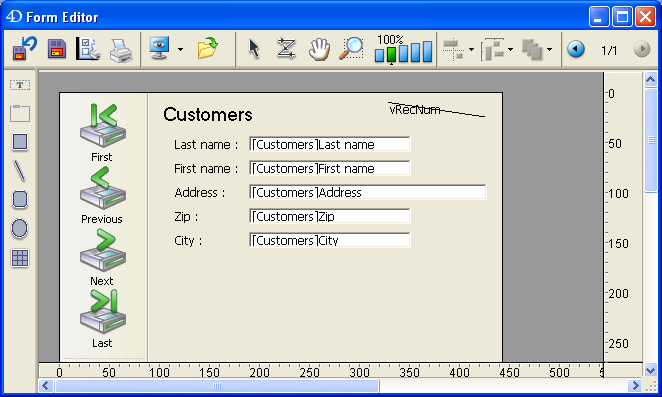Click the save form floppy icon

coord(57,49)
